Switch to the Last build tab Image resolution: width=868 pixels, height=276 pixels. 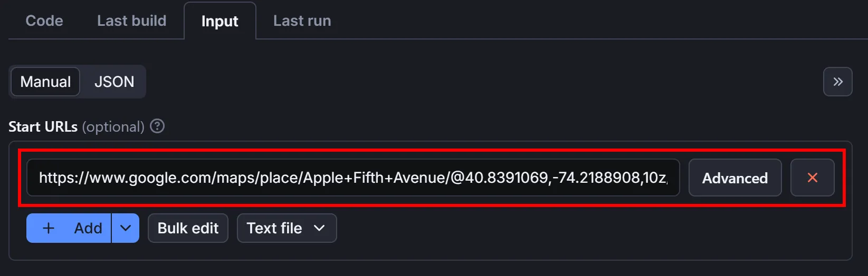131,21
